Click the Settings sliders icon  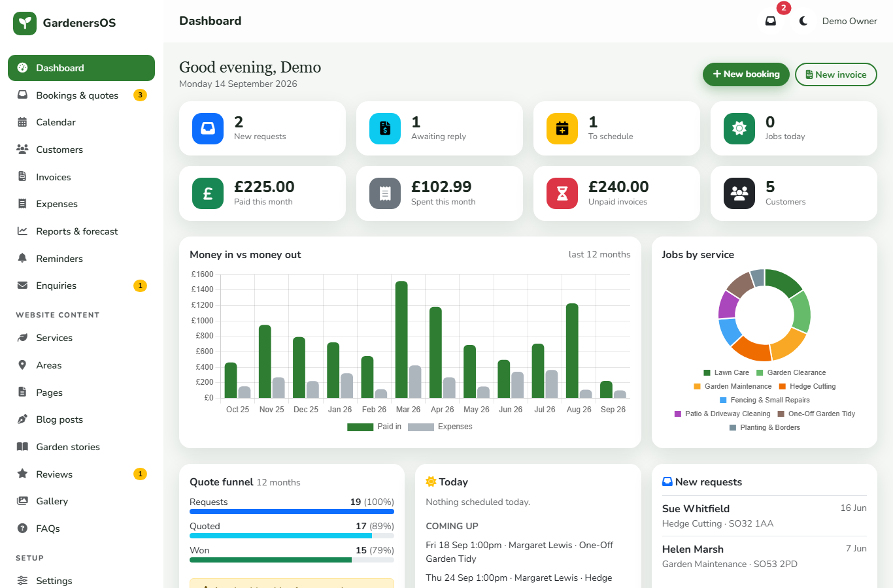tap(22, 580)
